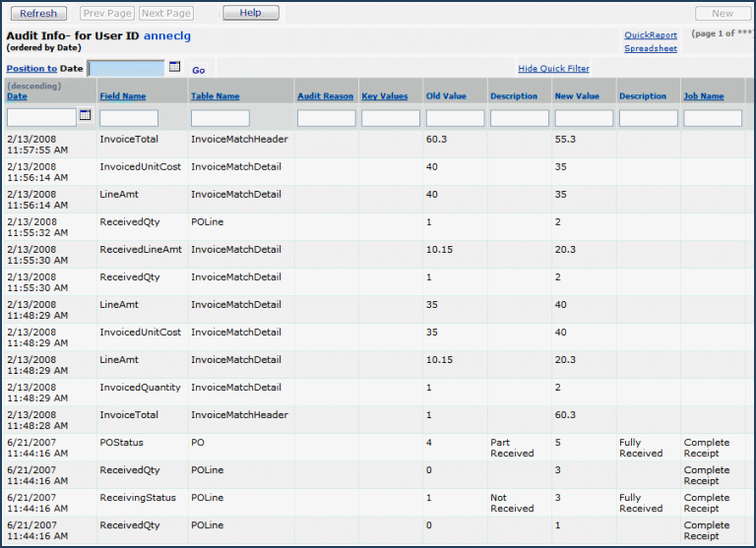The width and height of the screenshot is (756, 548).
Task: Focus the Position to Date input field
Action: tap(126, 69)
